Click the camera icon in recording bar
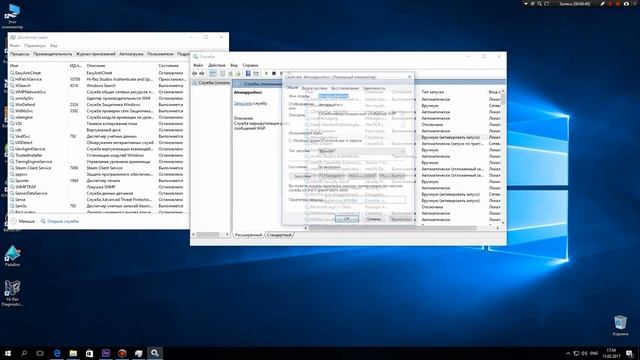Viewport: 640px width, 360px height. (x=626, y=4)
